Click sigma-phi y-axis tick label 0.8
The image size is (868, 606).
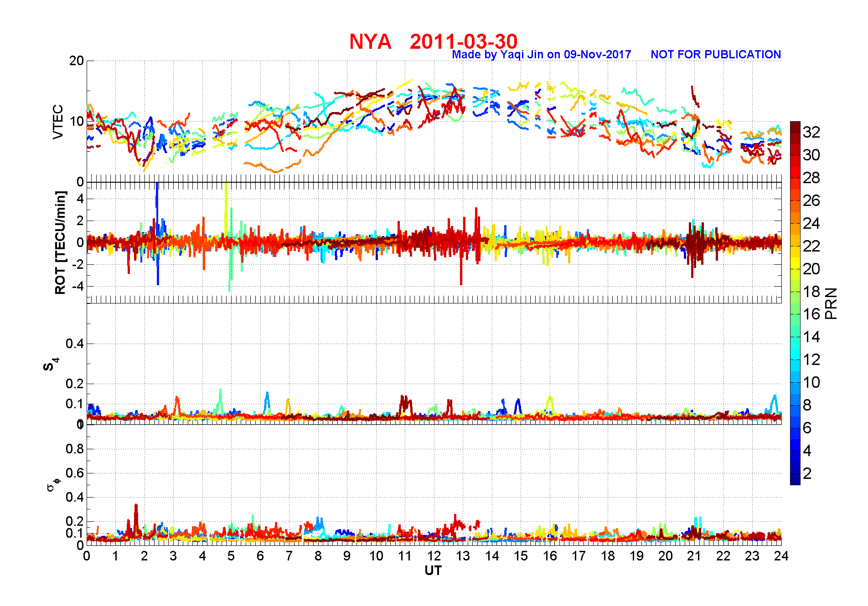coord(75,449)
